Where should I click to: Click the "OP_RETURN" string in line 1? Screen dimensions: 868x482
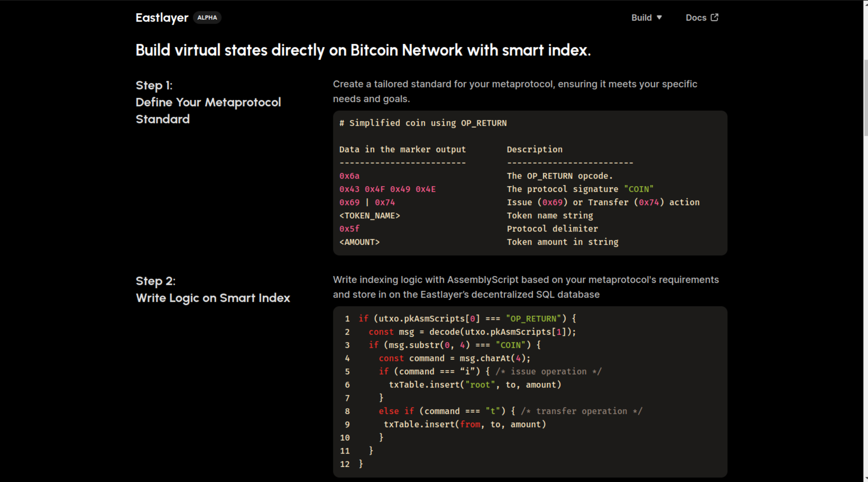pyautogui.click(x=533, y=319)
